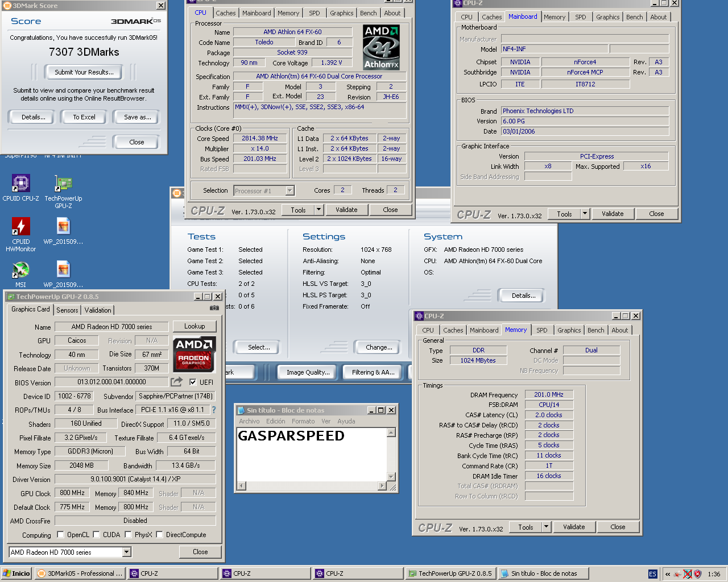Click the AMD Athlon FX logo in CPU-Z
Viewport: 728px width, 582px height.
tap(381, 47)
